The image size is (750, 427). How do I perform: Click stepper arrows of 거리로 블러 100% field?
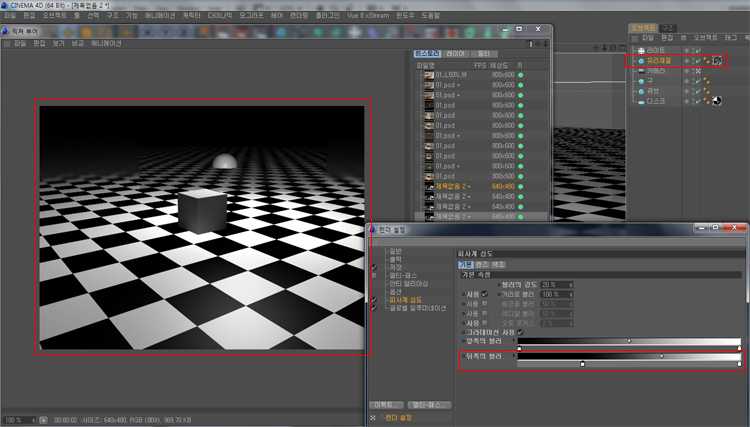tap(570, 294)
